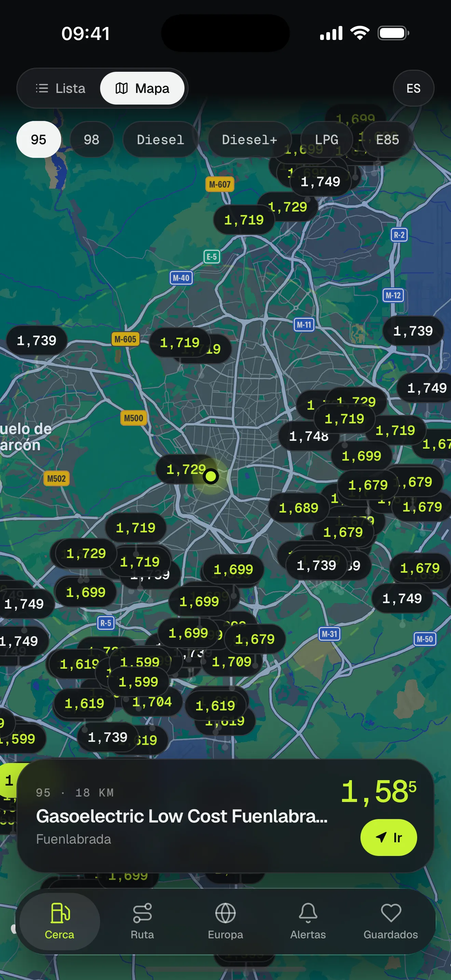Select the 98 fuel type chip
451x980 pixels.
(x=92, y=139)
